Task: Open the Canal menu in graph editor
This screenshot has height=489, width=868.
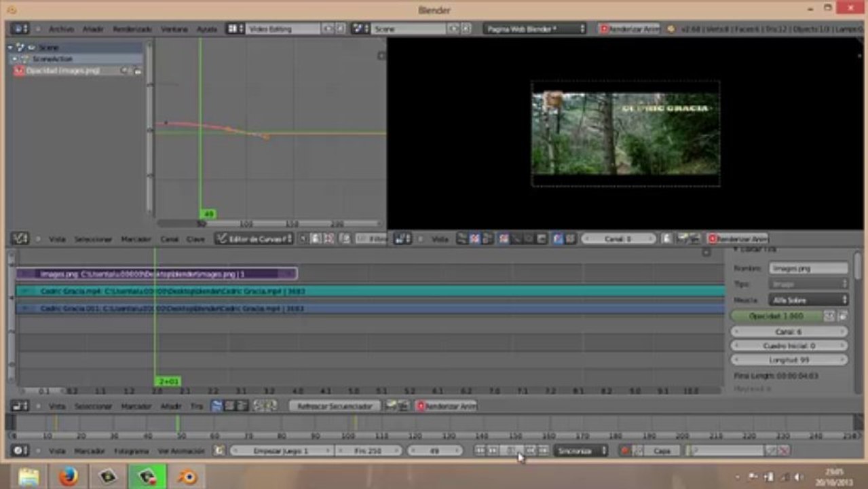Action: tap(169, 239)
